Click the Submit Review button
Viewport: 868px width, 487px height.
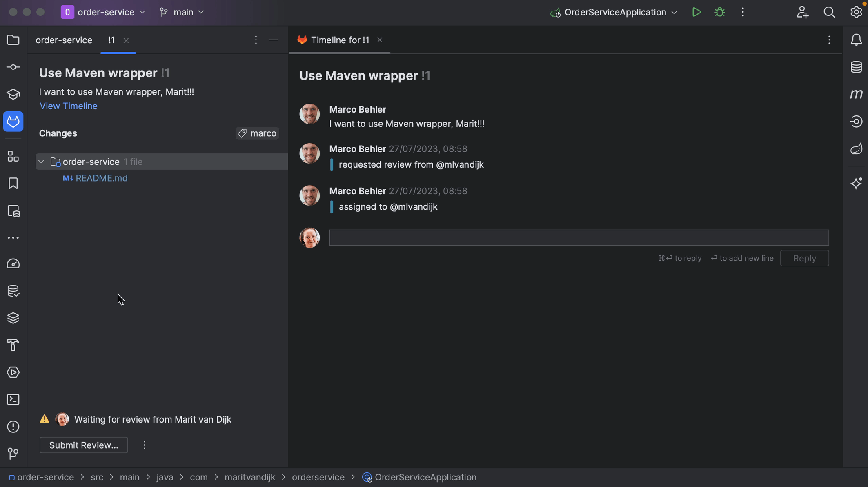pos(83,445)
